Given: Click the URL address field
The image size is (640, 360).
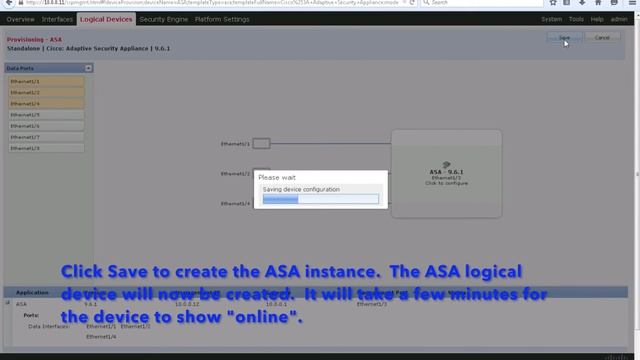Looking at the screenshot, I should (212, 2).
